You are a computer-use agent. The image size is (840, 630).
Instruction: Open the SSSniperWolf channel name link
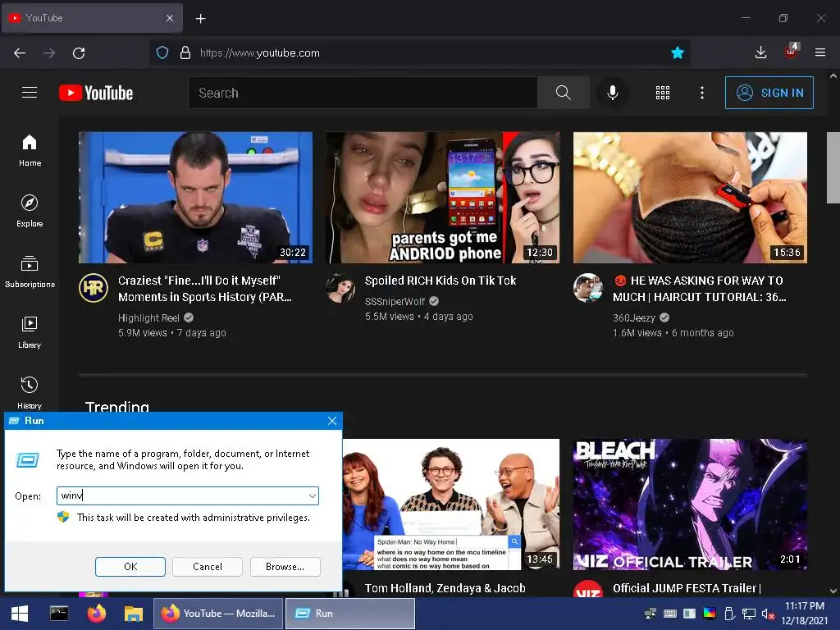click(395, 302)
